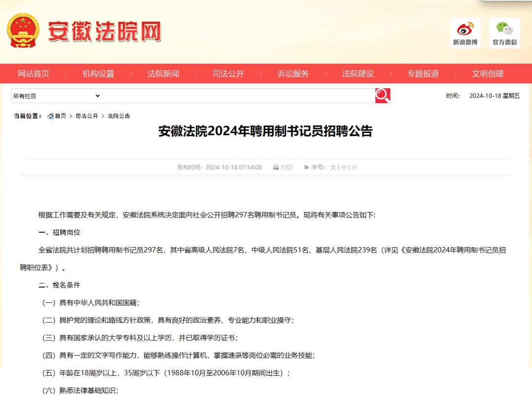Switch font size to 小
The image size is (532, 399).
355,168
